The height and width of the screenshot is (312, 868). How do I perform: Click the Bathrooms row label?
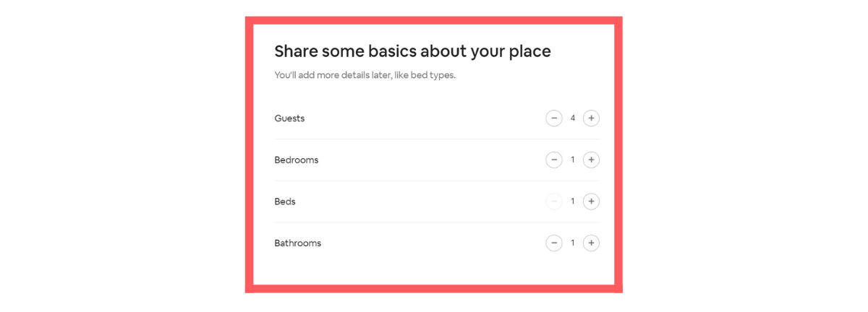coord(297,243)
